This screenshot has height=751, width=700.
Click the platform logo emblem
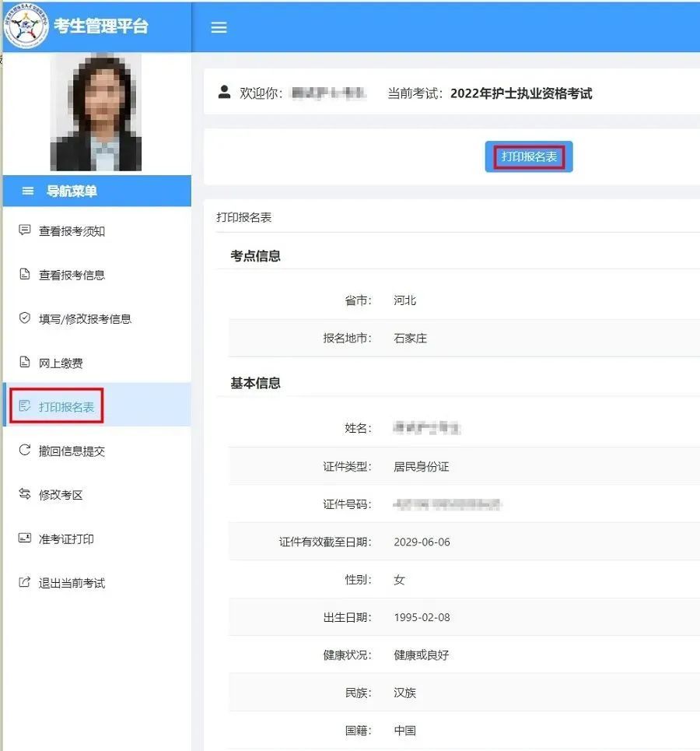[26, 27]
